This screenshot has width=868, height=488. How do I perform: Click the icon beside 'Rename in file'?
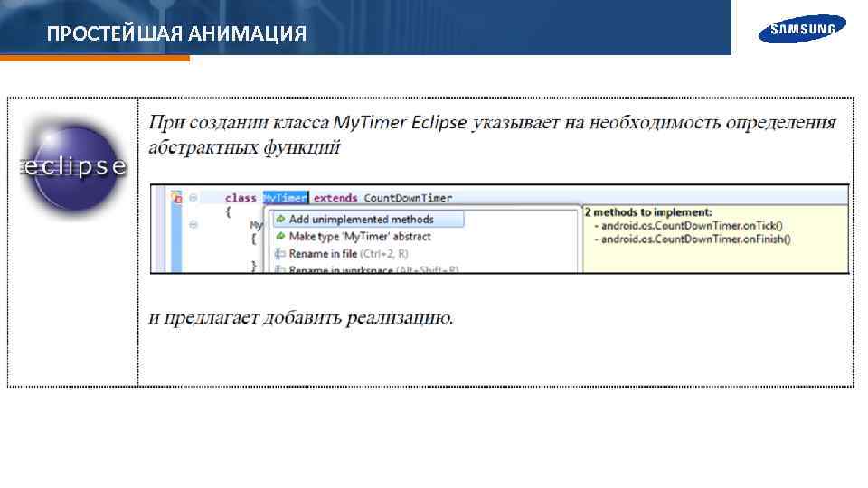tap(280, 254)
